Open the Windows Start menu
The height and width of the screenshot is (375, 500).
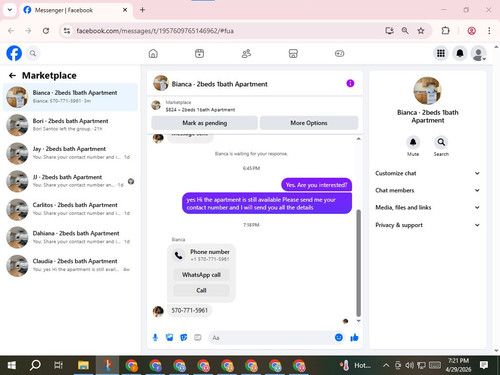(x=11, y=365)
